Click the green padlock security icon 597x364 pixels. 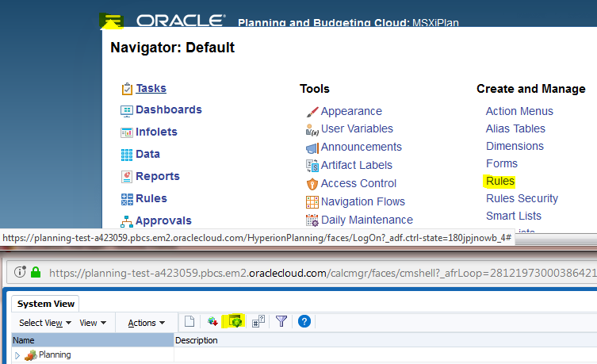(x=36, y=272)
